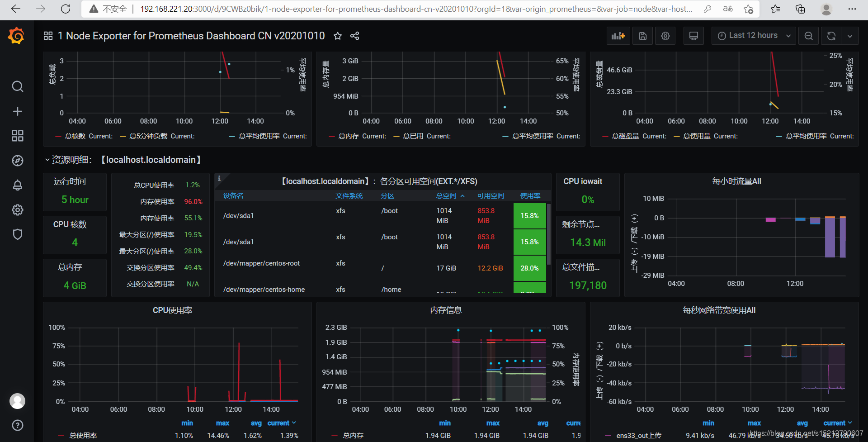868x442 pixels.
Task: Open the Configuration gear in sidebar
Action: 18,210
